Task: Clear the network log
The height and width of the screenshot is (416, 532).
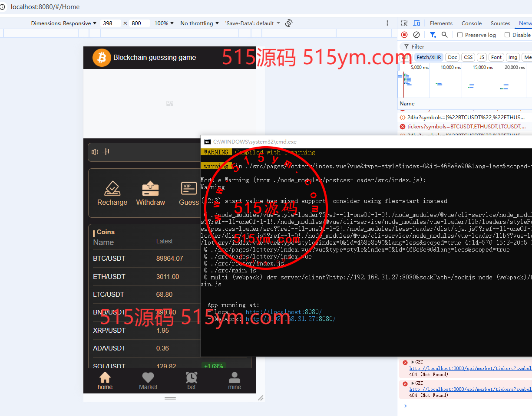Action: [x=416, y=35]
